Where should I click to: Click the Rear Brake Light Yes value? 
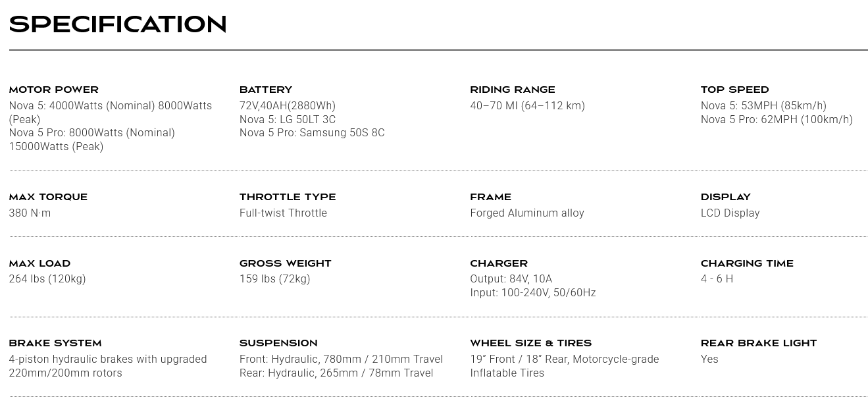[709, 359]
